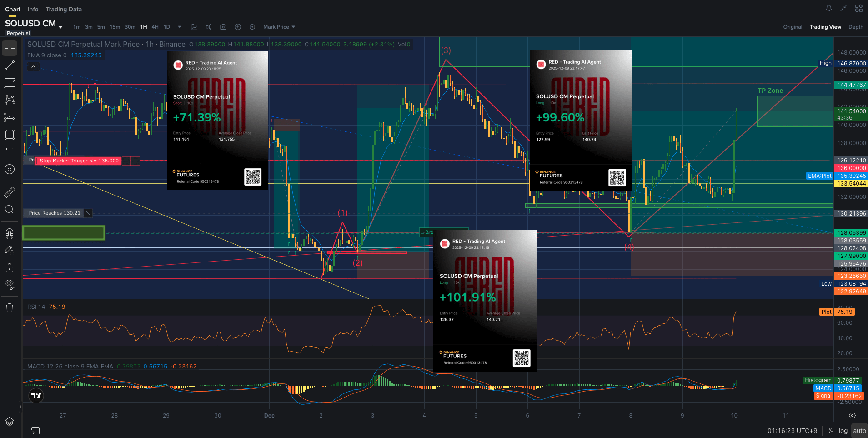This screenshot has width=868, height=438.
Task: Open the price scale settings gear
Action: pos(852,416)
